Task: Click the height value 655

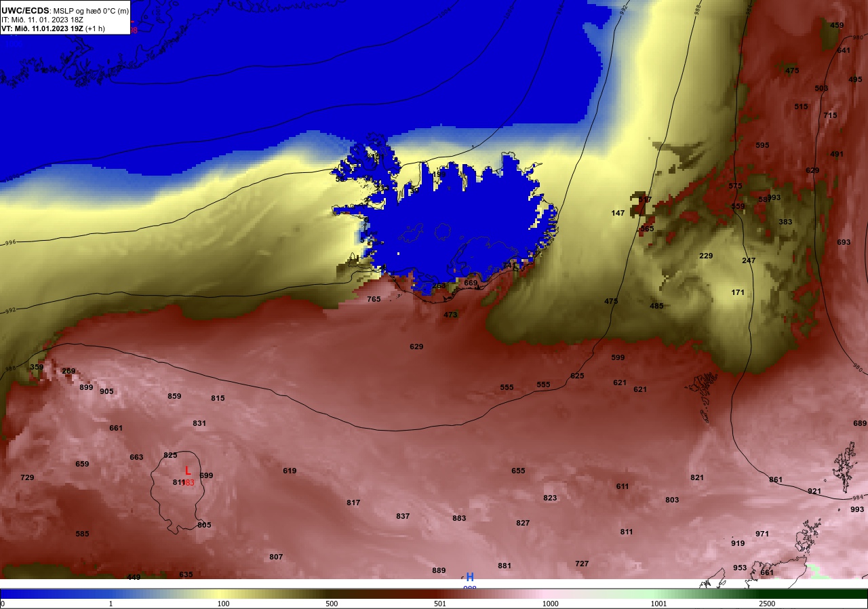Action: [518, 471]
